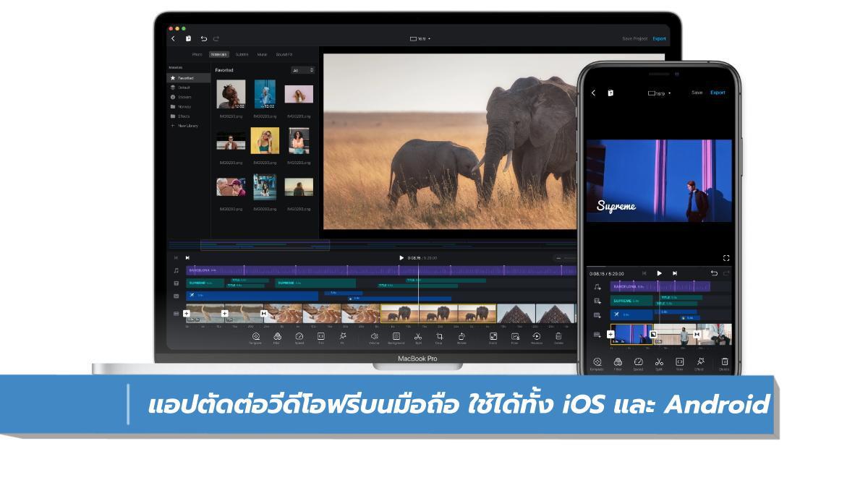Viewport: 868px width, 488px height.
Task: Tap the fullscreen icon on phone preview
Action: click(726, 258)
